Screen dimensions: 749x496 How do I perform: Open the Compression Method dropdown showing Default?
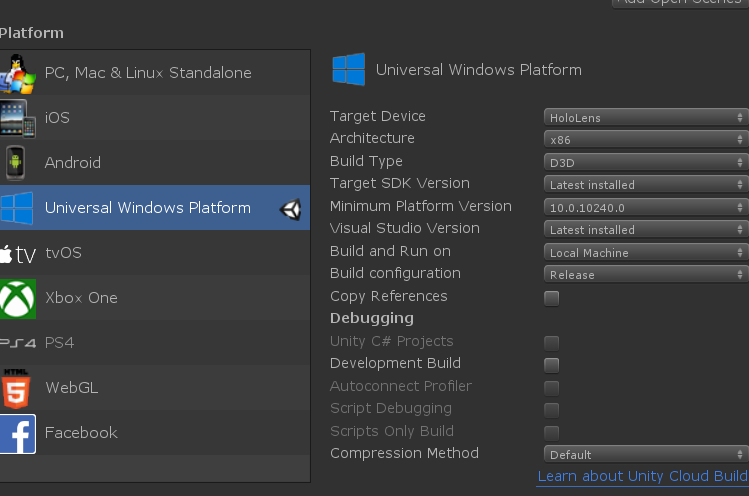646,454
